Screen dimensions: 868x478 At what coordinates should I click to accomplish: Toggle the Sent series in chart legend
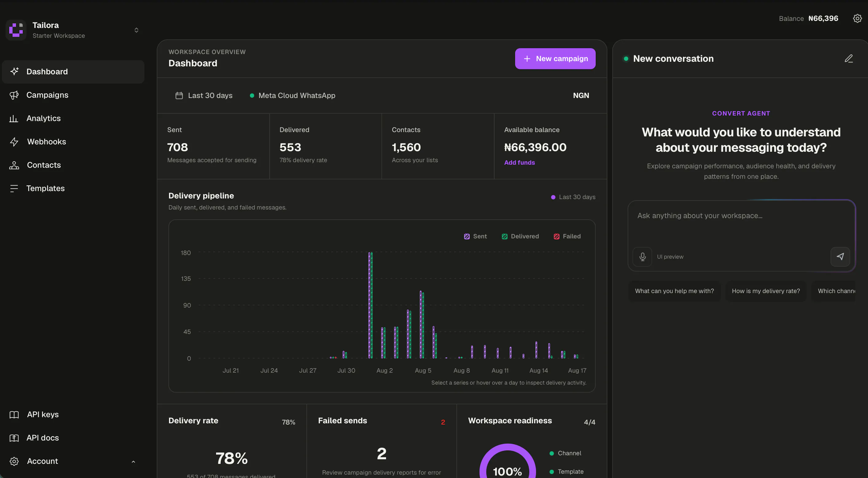[475, 237]
